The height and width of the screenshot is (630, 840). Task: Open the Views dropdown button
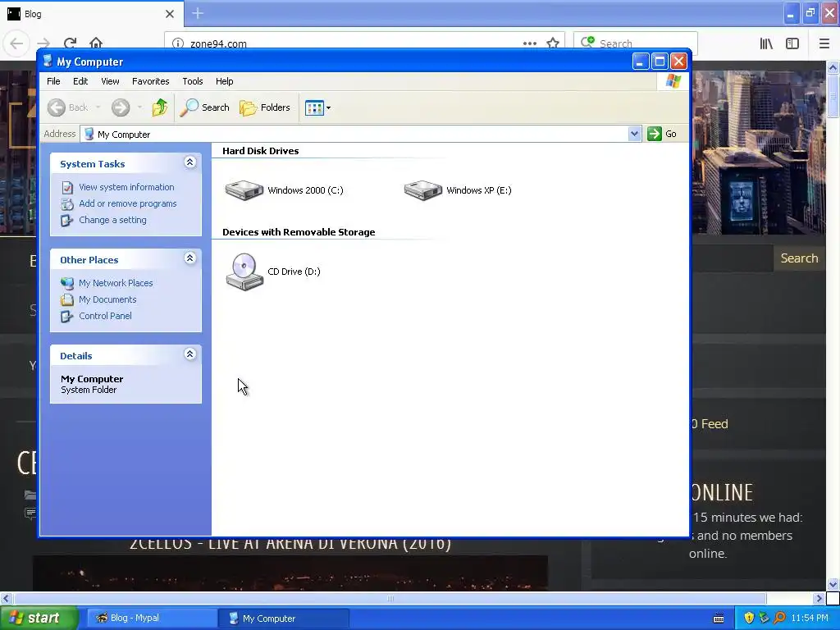pos(317,107)
